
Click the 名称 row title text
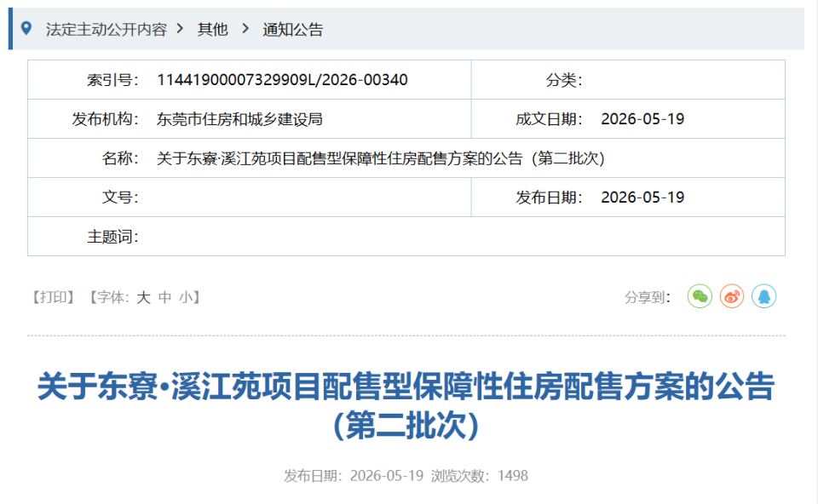(x=381, y=157)
